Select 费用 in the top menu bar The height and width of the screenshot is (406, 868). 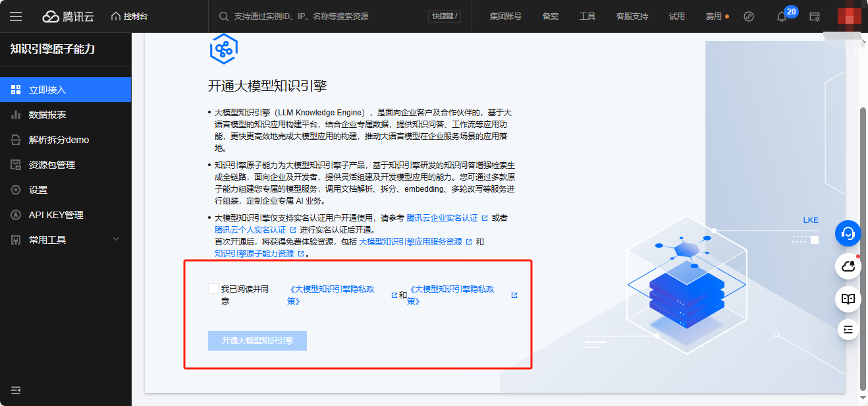714,16
